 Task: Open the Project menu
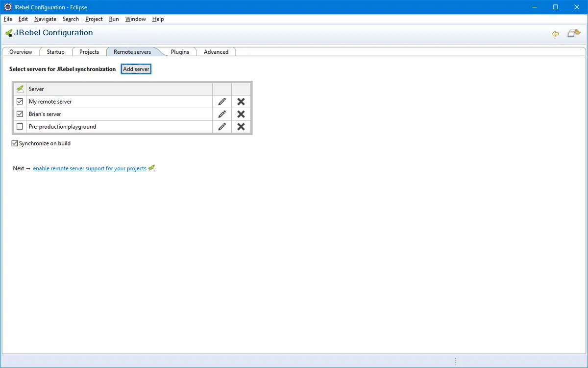coord(94,19)
